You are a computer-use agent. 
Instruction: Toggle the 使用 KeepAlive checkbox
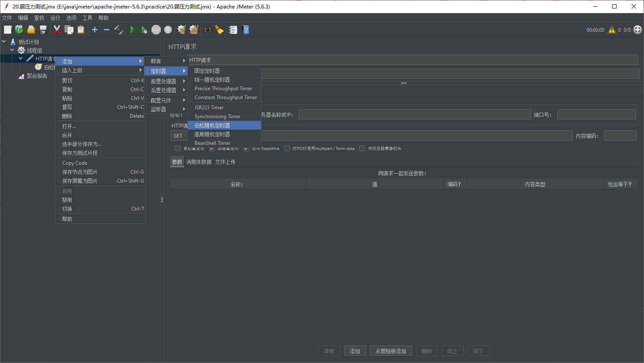pyautogui.click(x=246, y=148)
